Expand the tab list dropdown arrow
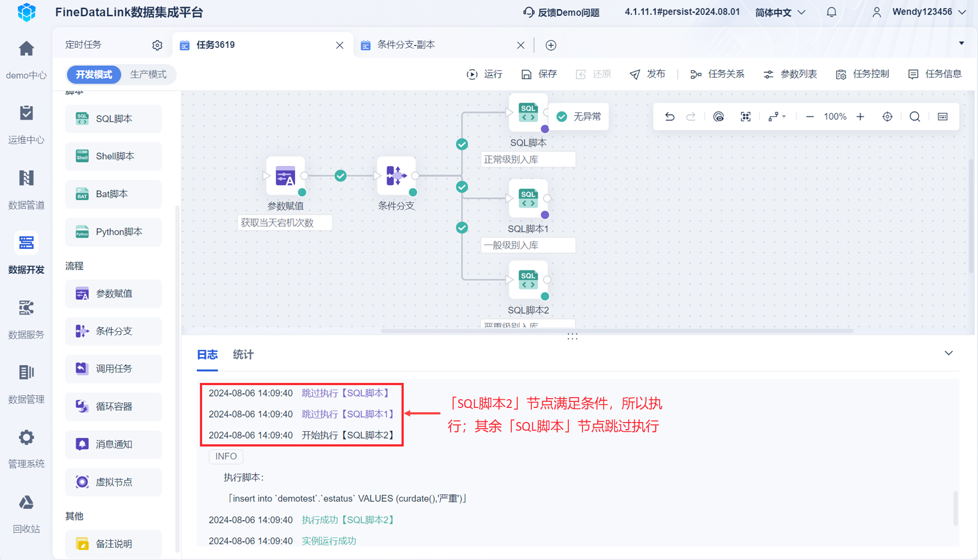This screenshot has height=560, width=978. [961, 43]
